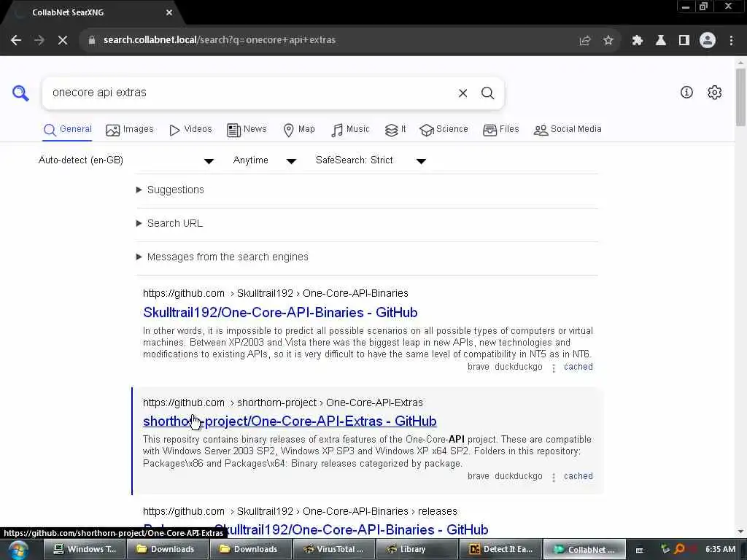The height and width of the screenshot is (560, 747).
Task: Open the About info icon
Action: tap(686, 93)
